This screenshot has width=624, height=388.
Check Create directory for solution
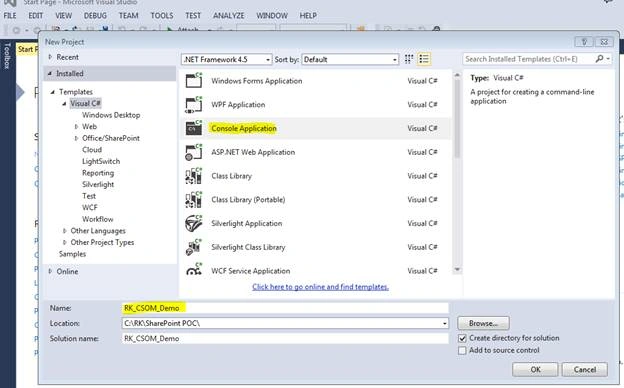[x=462, y=338]
